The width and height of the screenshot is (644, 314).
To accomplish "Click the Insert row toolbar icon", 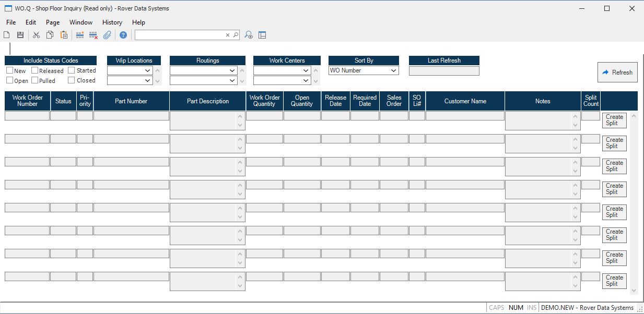I will tap(80, 35).
